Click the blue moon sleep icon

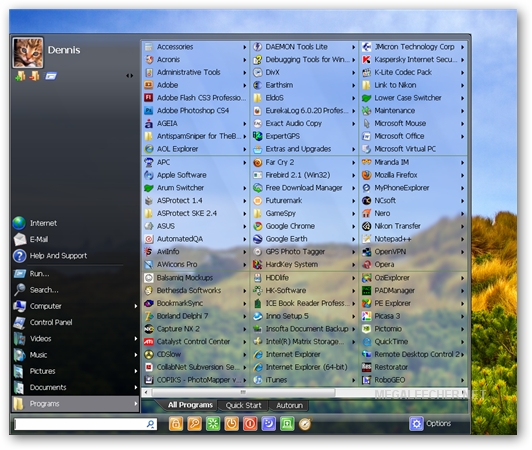pos(268,424)
